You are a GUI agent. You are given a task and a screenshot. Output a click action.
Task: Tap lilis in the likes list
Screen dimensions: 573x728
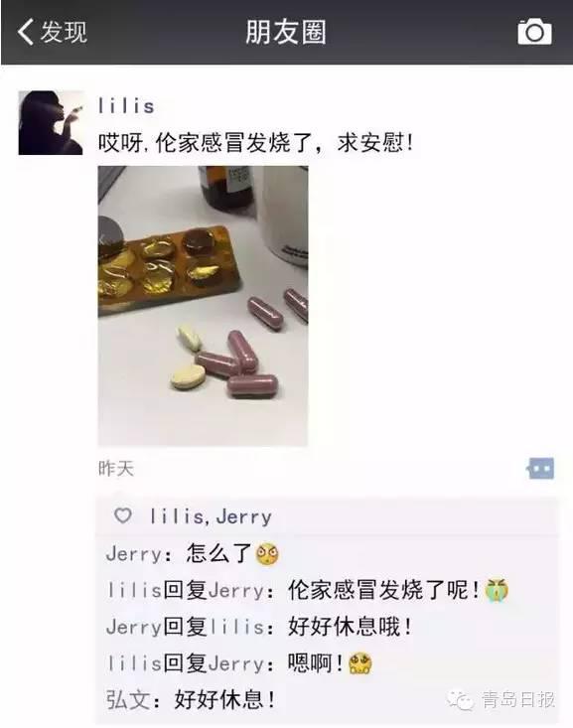pos(177,516)
